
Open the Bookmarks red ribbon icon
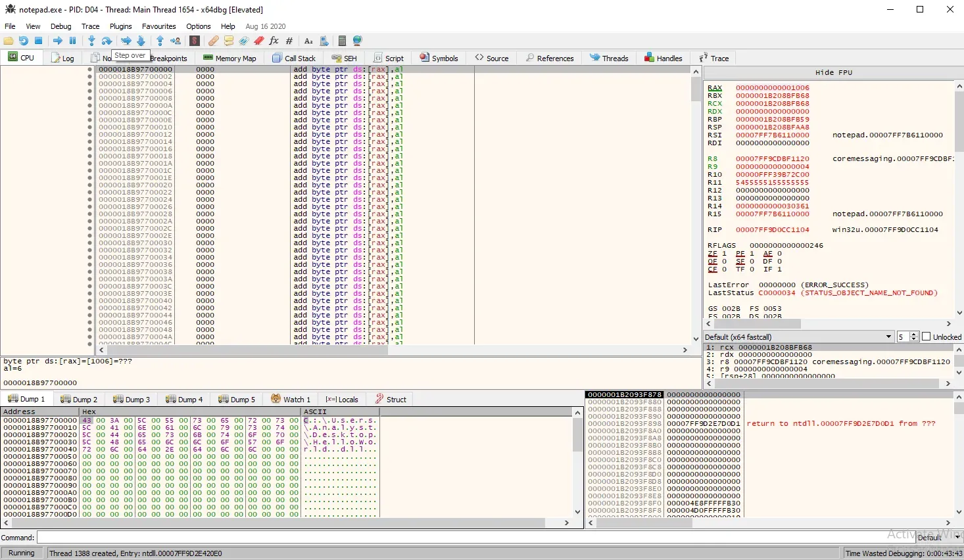[x=259, y=41]
